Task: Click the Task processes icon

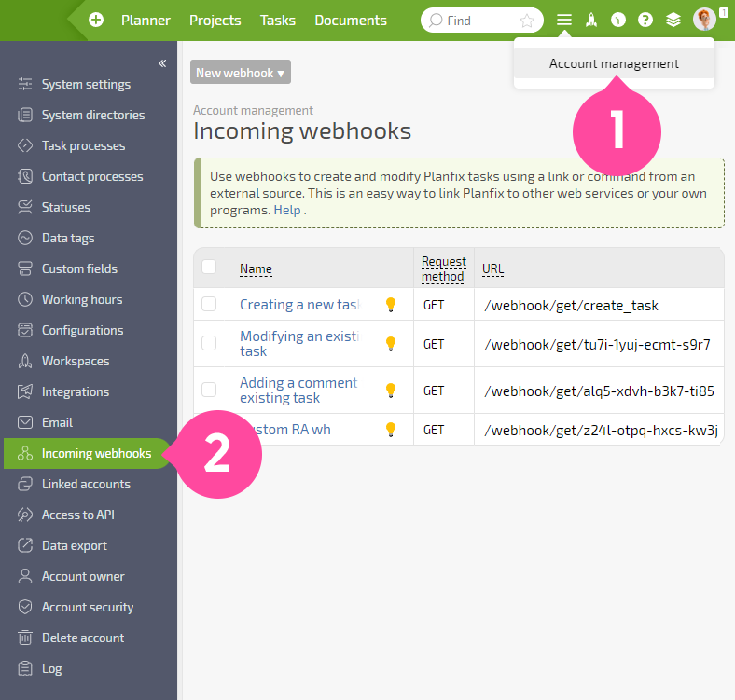Action: pos(25,145)
